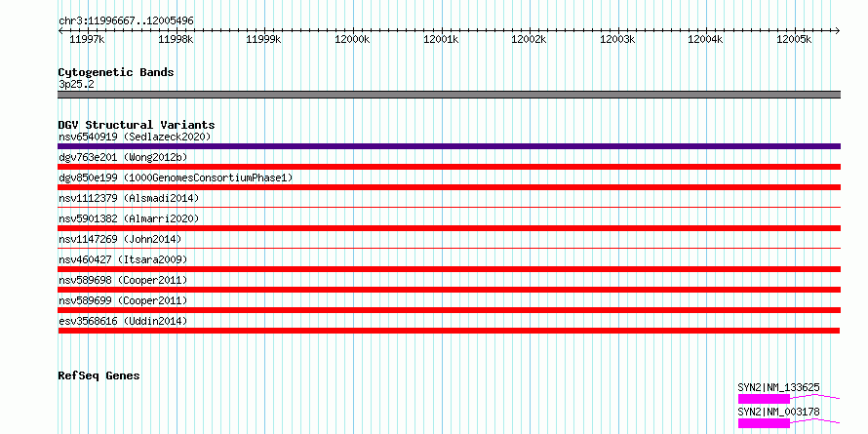Open nsv589699 (Cooper2011) variant label
Screen dimensions: 868x434
tap(123, 300)
